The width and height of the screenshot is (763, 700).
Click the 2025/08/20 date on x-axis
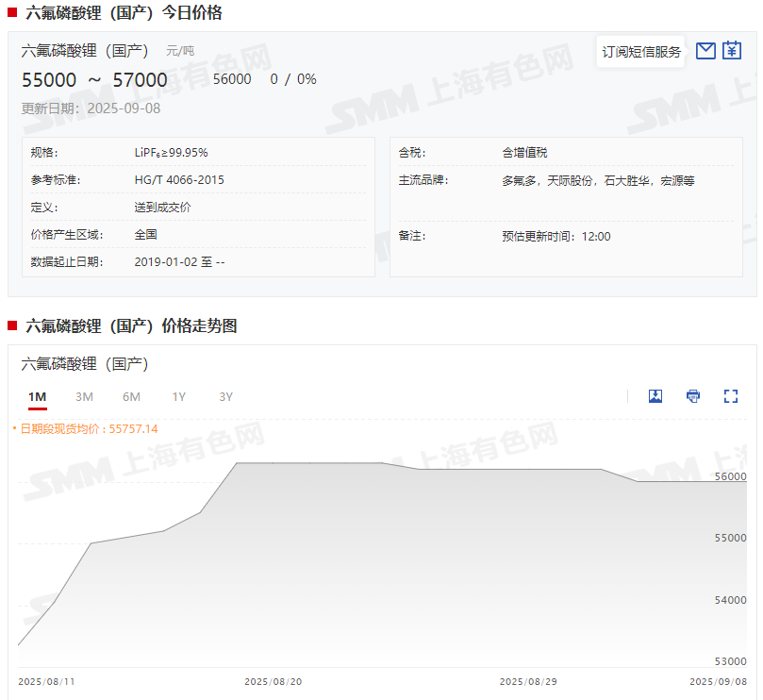coord(274,681)
